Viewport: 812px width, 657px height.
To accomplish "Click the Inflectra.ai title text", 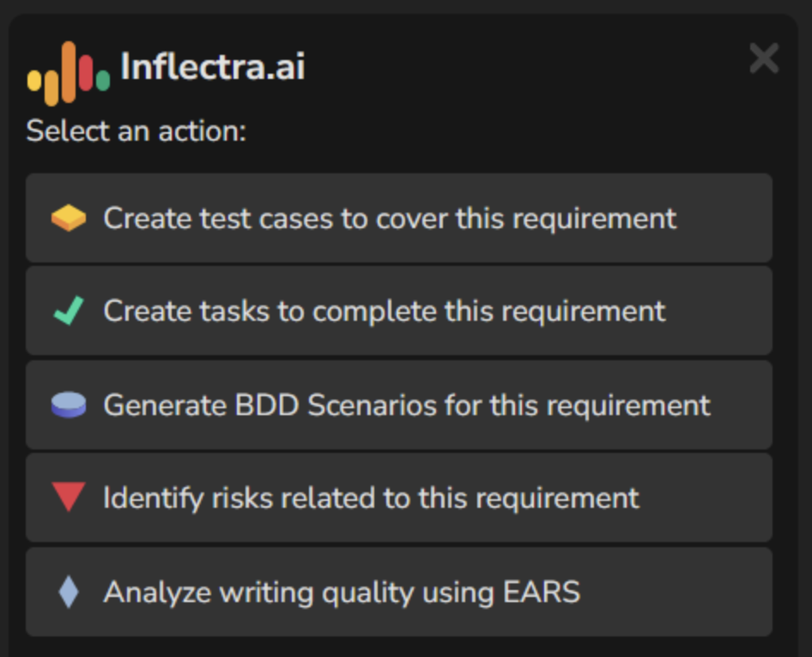I will (x=212, y=67).
